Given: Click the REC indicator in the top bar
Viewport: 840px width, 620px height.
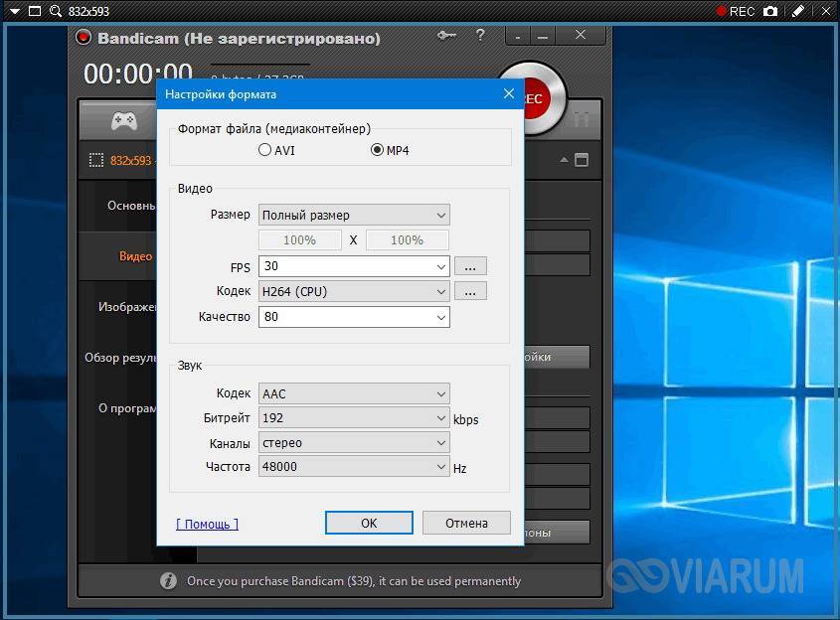Looking at the screenshot, I should point(735,11).
